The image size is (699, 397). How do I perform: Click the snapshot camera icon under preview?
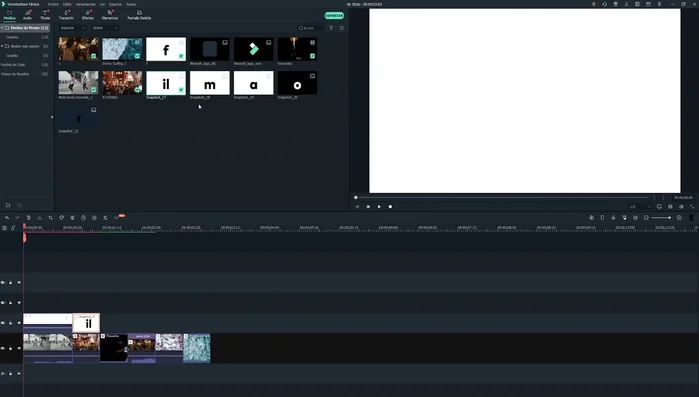click(670, 207)
